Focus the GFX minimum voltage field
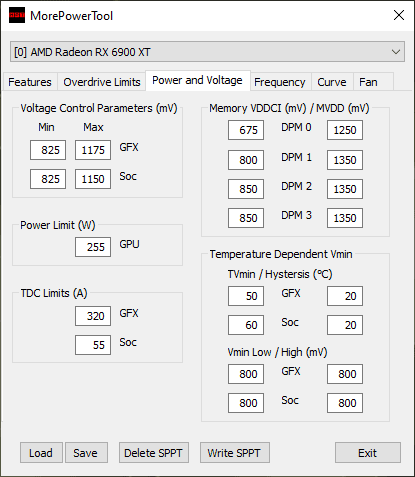This screenshot has height=477, width=415. tap(48, 150)
